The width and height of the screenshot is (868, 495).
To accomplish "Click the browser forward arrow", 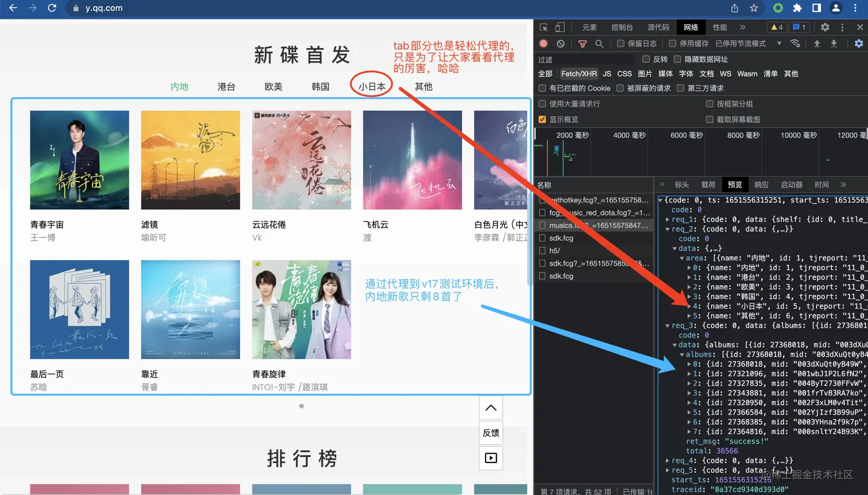I will 33,8.
